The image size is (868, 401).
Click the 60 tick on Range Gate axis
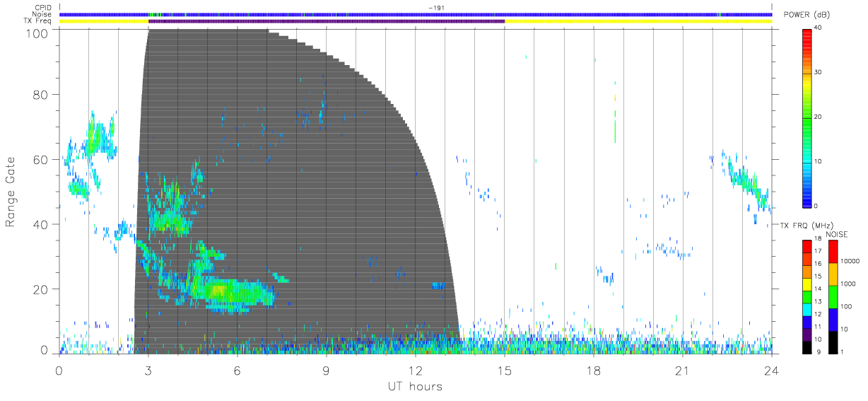tap(42, 160)
